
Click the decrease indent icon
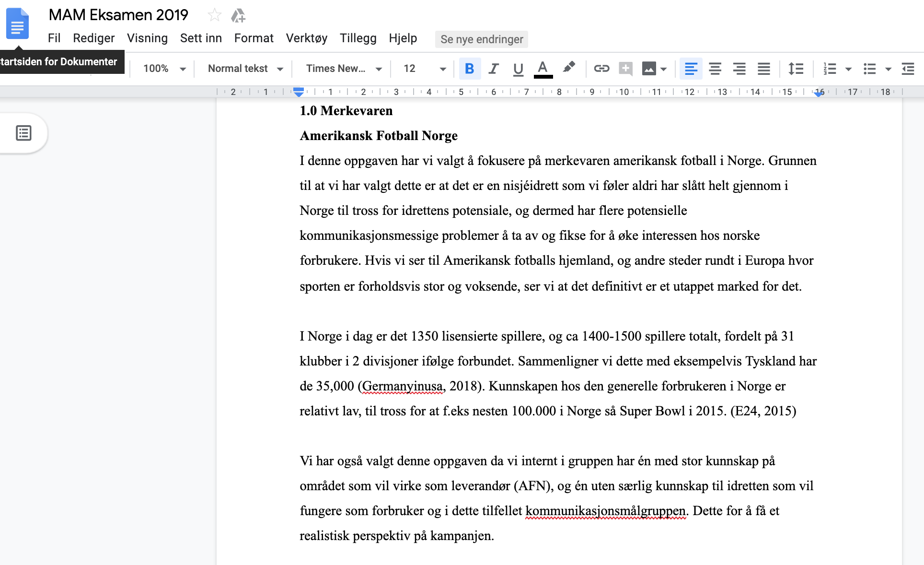coord(908,69)
